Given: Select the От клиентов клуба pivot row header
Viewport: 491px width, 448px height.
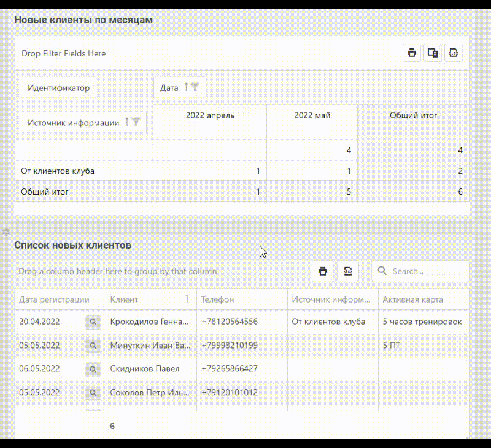Looking at the screenshot, I should [x=83, y=171].
